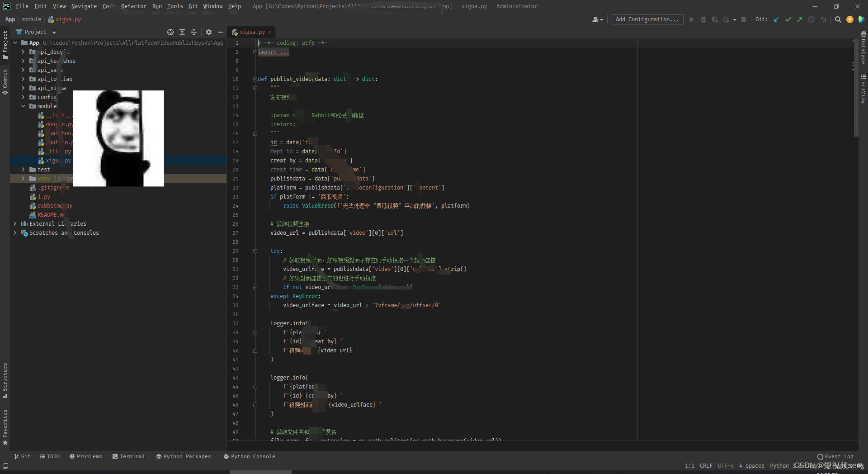Expand External Libraries node
868x474 pixels.
pos(15,224)
